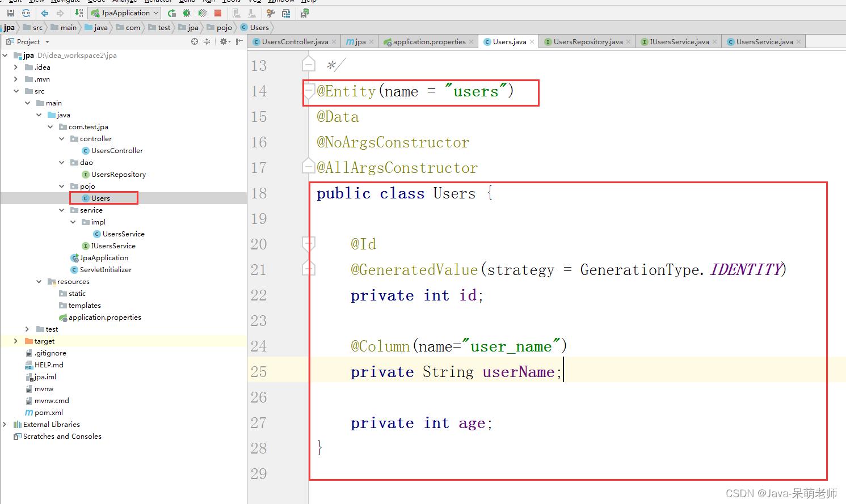Select UsersService under the impl package
The width and height of the screenshot is (846, 504).
pyautogui.click(x=123, y=234)
